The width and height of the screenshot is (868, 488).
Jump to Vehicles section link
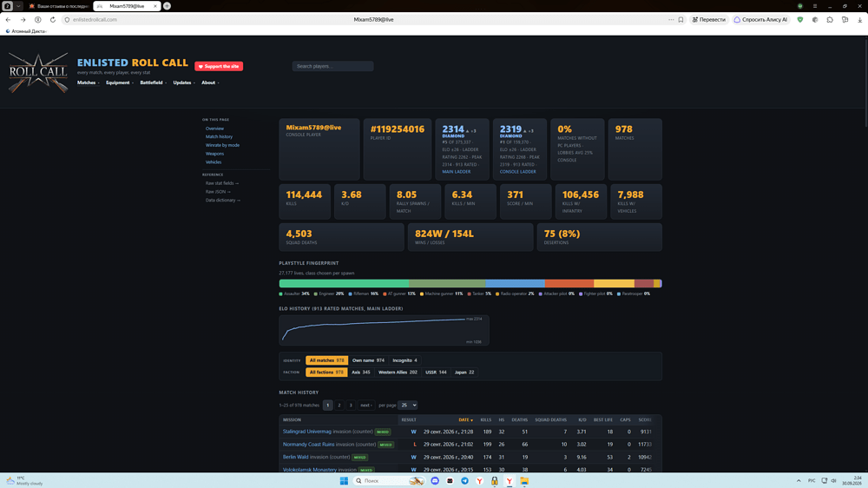coord(214,162)
